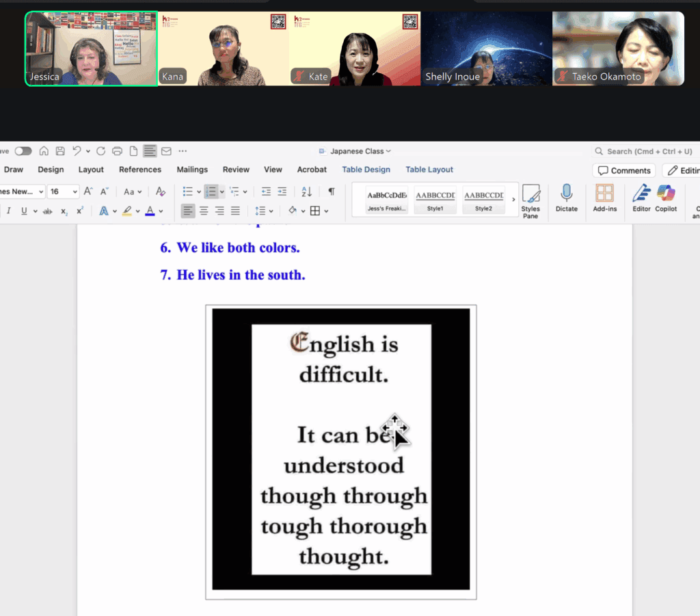Screen dimensions: 700x616
Task: Apply the Style1 style from the gallery
Action: click(x=435, y=200)
